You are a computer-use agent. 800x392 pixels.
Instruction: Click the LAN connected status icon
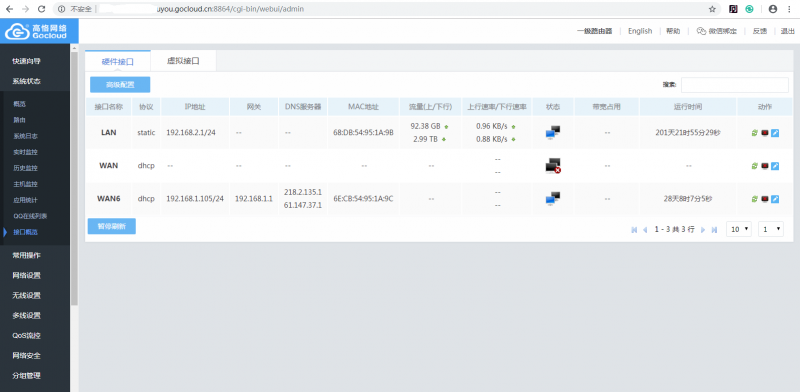tap(553, 132)
